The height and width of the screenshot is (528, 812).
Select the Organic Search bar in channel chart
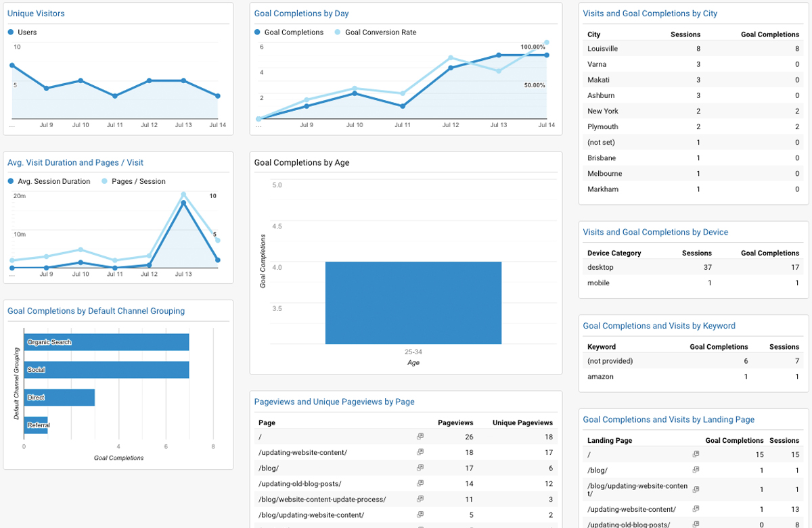point(106,342)
